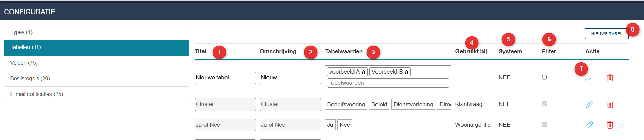Focus the Tabelwaarden input field
The height and width of the screenshot is (140, 644).
click(x=388, y=83)
